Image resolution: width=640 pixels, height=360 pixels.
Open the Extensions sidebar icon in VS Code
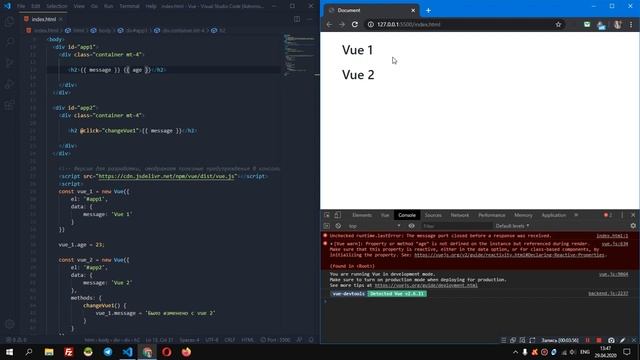pyautogui.click(x=9, y=104)
